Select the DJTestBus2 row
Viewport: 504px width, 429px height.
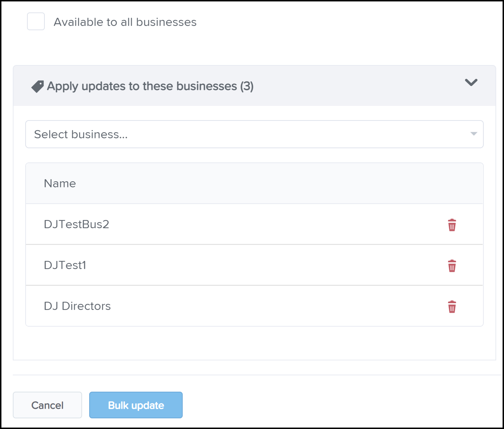click(254, 224)
